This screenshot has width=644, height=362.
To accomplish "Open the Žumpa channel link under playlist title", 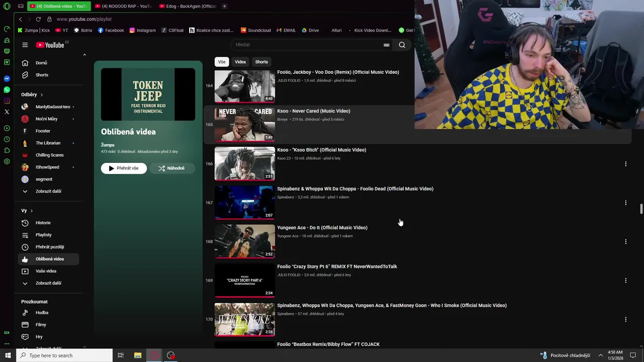I will pyautogui.click(x=108, y=145).
